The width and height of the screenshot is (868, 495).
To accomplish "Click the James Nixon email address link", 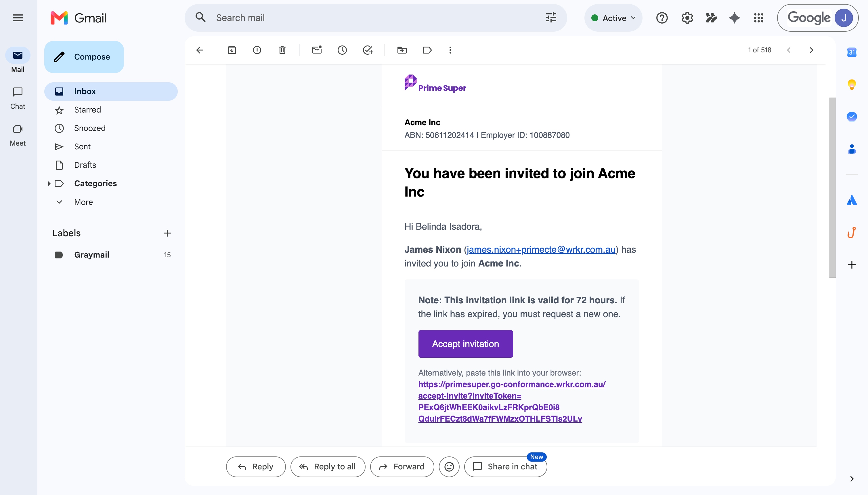I will pos(541,250).
